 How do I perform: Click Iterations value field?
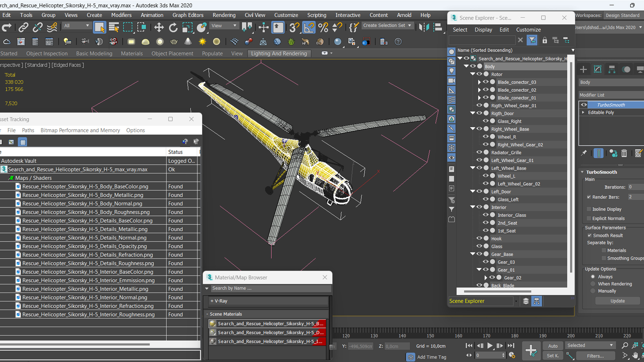(x=635, y=187)
